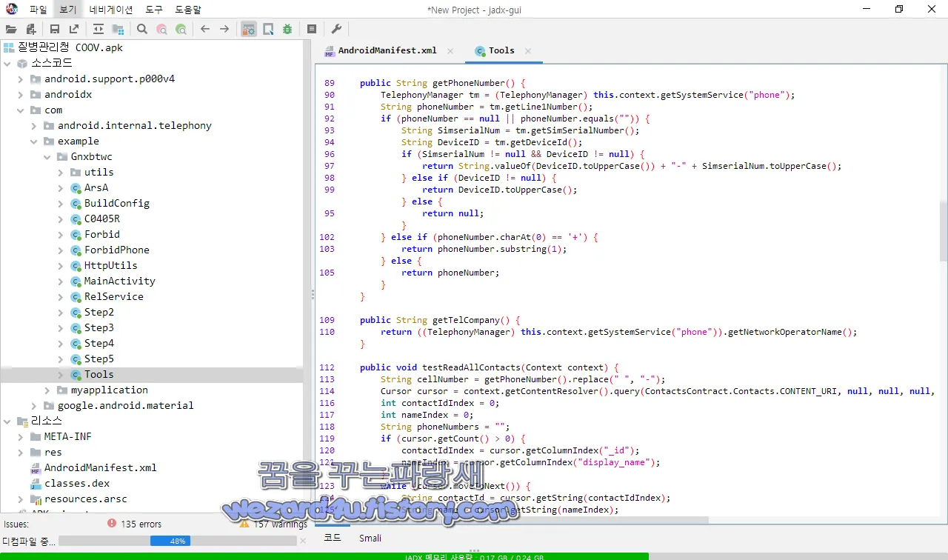Select the resources.arsc entry
Image resolution: width=948 pixels, height=560 pixels.
[85, 499]
